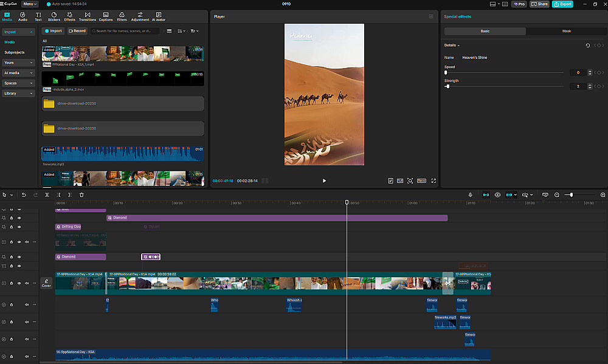Viewport: 608px width, 364px height.
Task: Open the Menu dropdown
Action: pos(30,4)
